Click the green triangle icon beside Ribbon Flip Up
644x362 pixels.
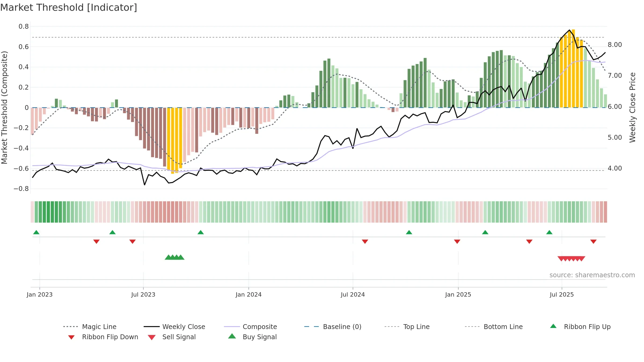553,326
